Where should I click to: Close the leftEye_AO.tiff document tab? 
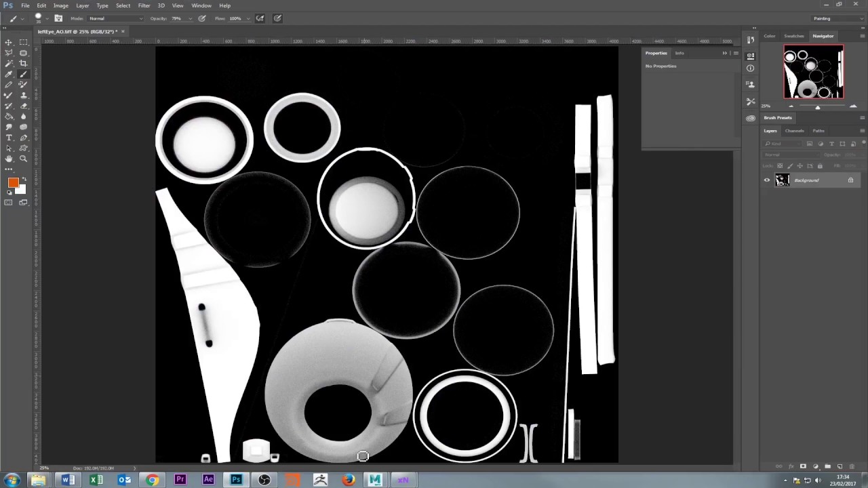click(x=123, y=31)
